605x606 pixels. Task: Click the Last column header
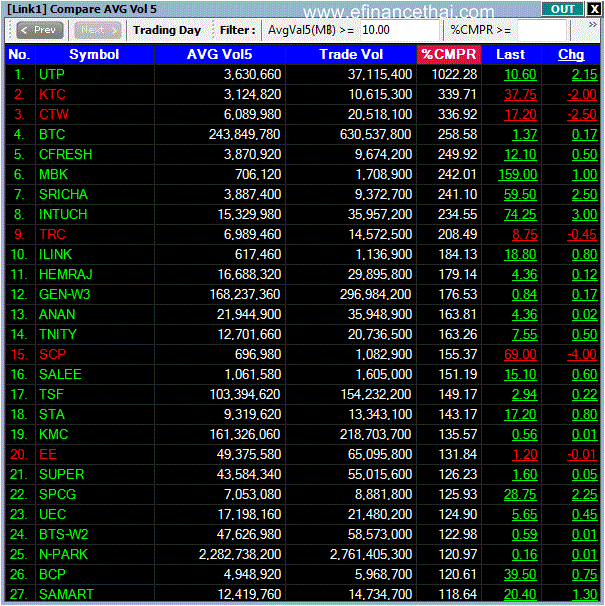pos(511,54)
